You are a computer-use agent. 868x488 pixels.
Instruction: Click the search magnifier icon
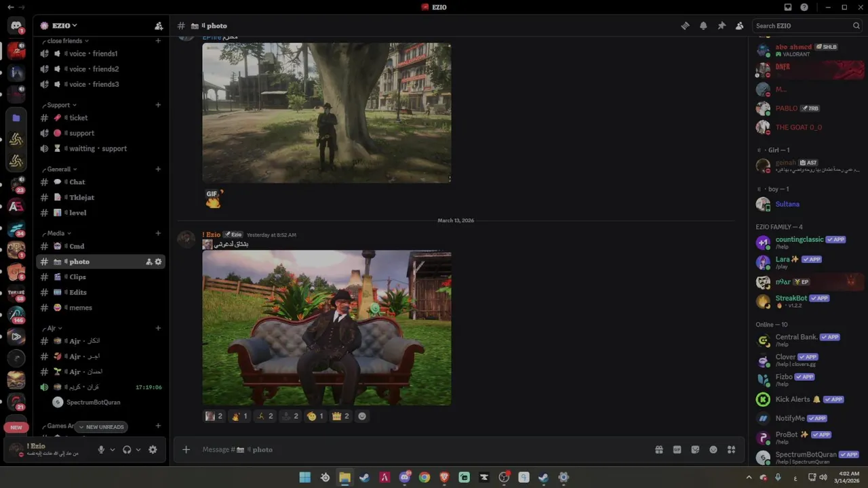point(856,26)
